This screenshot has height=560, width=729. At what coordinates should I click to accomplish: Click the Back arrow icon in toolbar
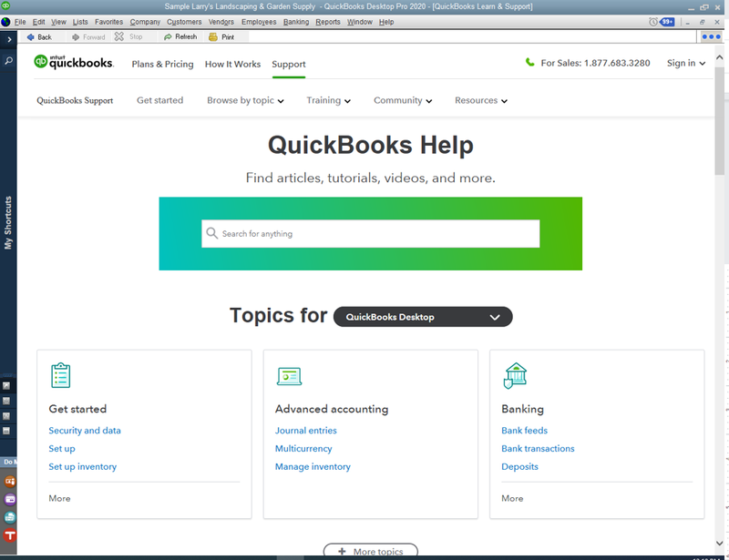click(x=31, y=37)
